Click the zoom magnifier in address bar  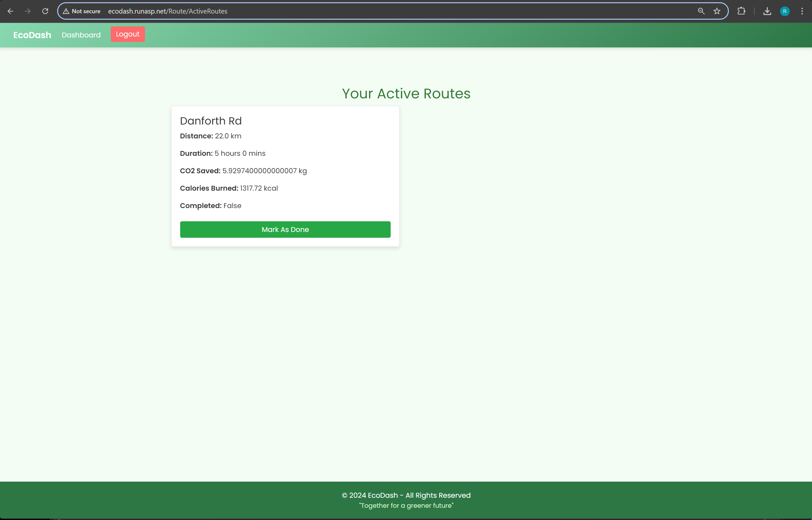[x=701, y=11]
